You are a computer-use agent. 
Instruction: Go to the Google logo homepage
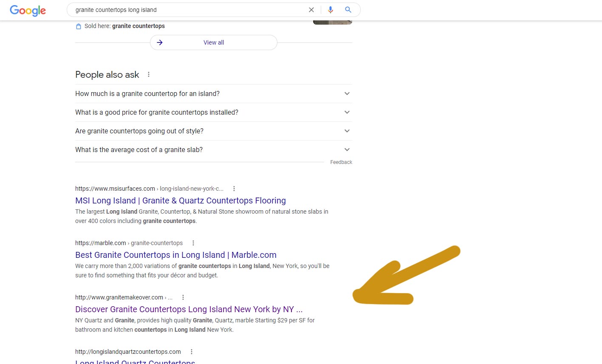point(28,10)
